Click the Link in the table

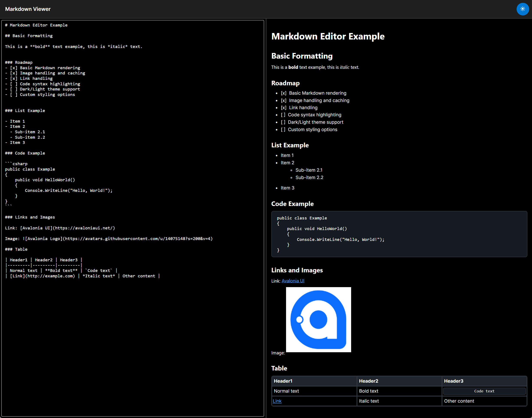point(277,401)
